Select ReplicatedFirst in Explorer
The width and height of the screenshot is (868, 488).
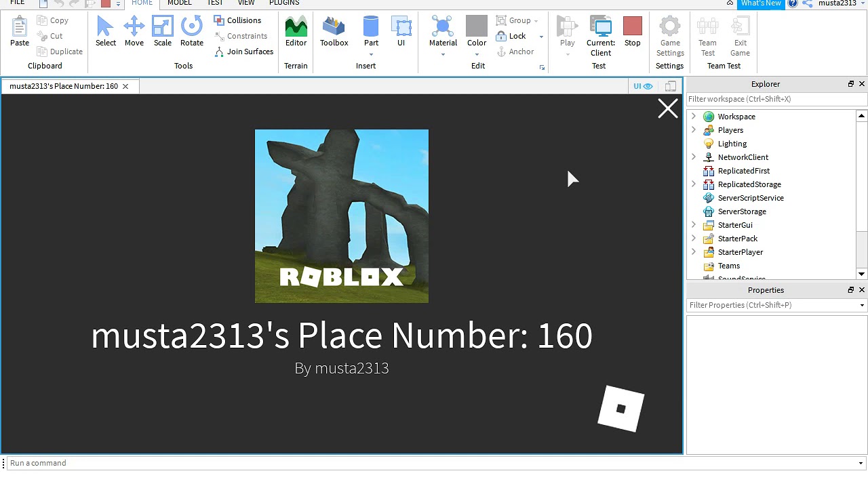pyautogui.click(x=744, y=171)
